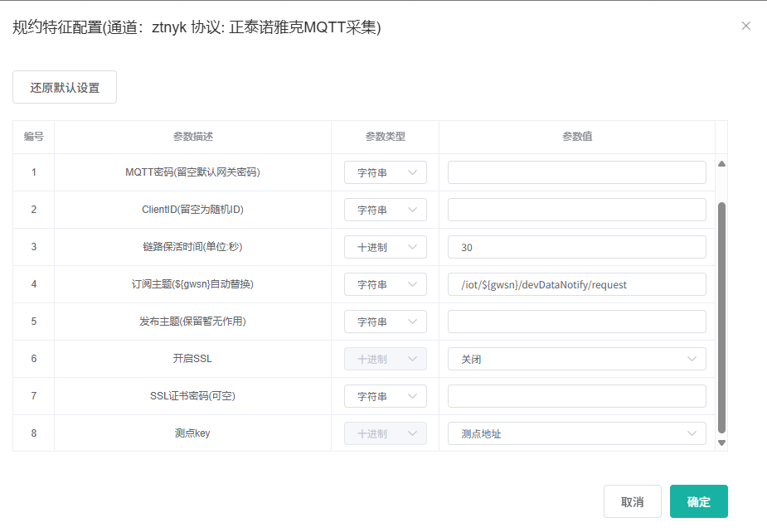Expand the 测点key value dropdown showing 测点地址

(x=576, y=433)
